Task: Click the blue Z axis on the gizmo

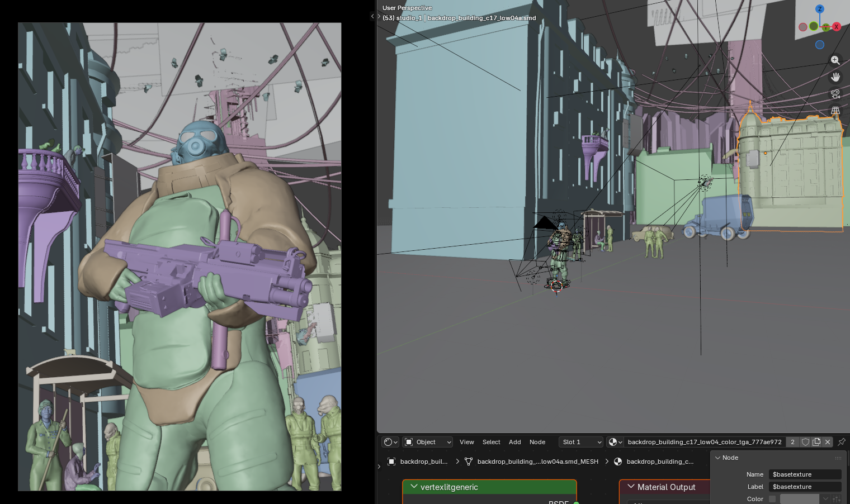Action: pyautogui.click(x=820, y=9)
